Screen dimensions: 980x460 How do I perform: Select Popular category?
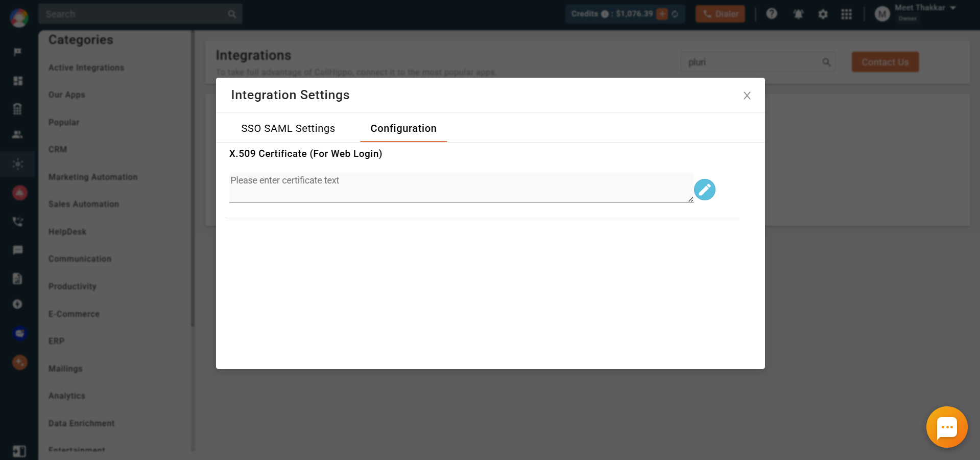[x=64, y=122]
